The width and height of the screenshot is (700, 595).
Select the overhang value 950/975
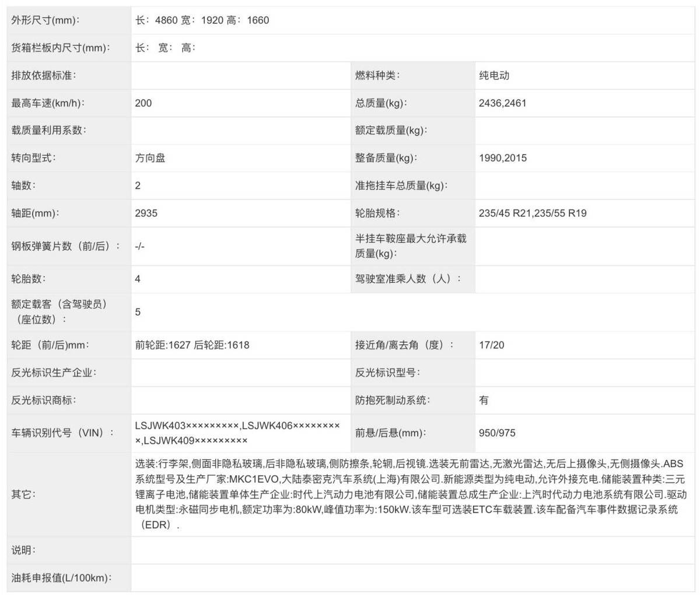pyautogui.click(x=497, y=433)
